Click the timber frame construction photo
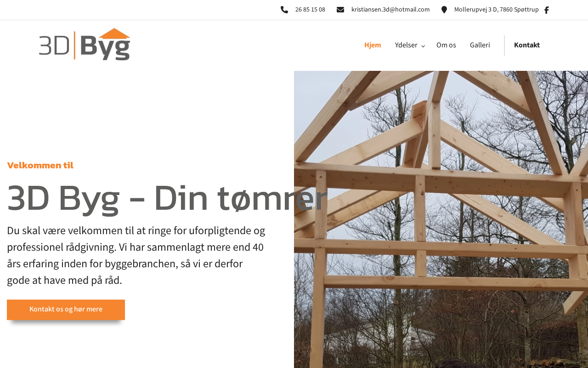 click(x=441, y=219)
